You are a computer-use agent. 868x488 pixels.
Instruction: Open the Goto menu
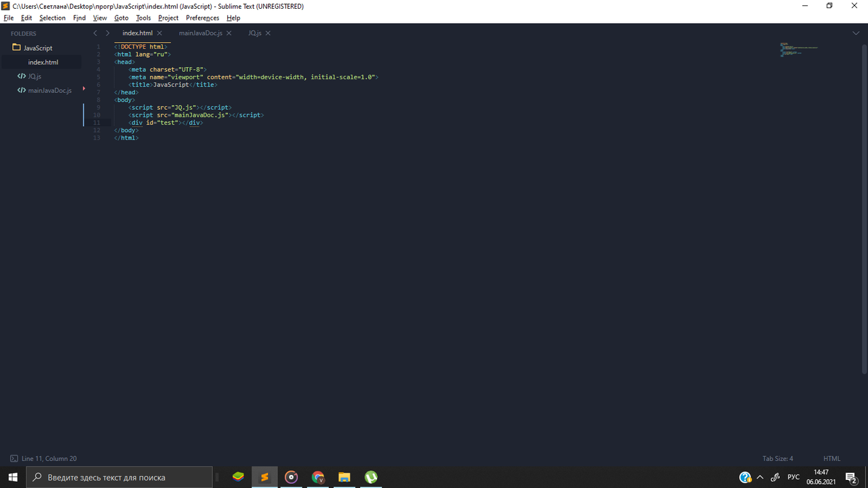121,18
